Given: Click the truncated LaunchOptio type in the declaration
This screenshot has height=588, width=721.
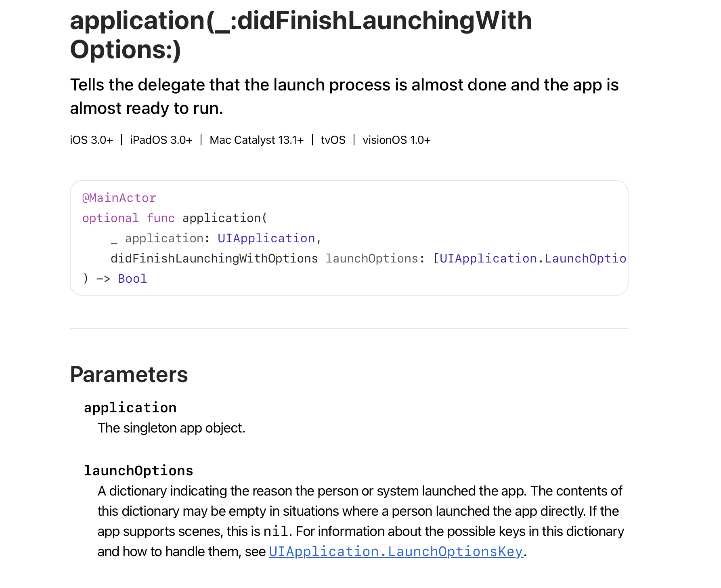Looking at the screenshot, I should tap(585, 258).
